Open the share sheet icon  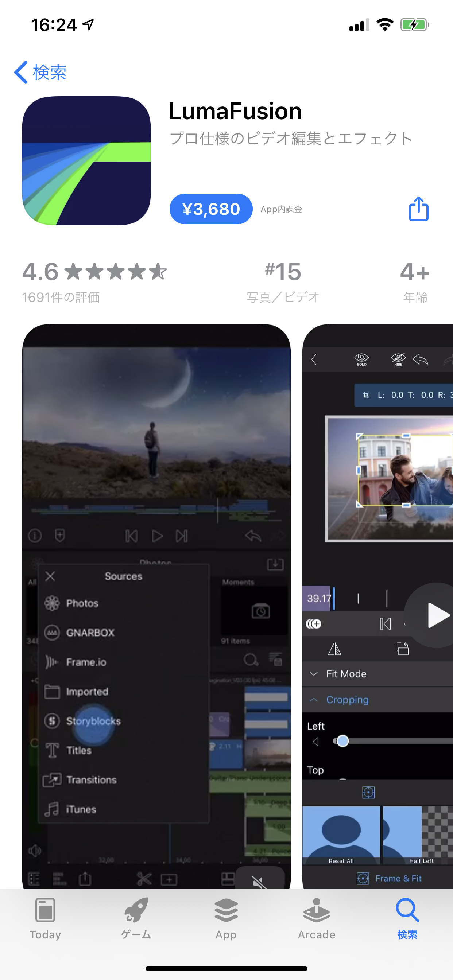coord(418,209)
